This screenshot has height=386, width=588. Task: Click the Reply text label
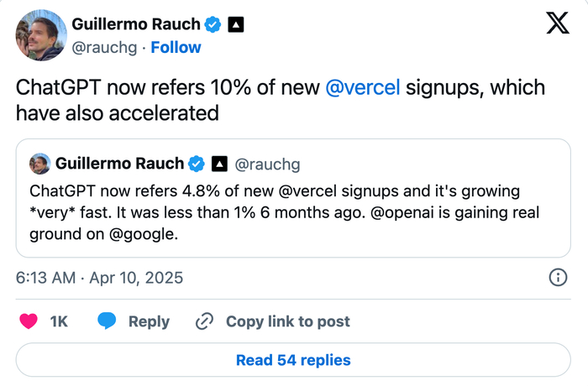(x=149, y=321)
